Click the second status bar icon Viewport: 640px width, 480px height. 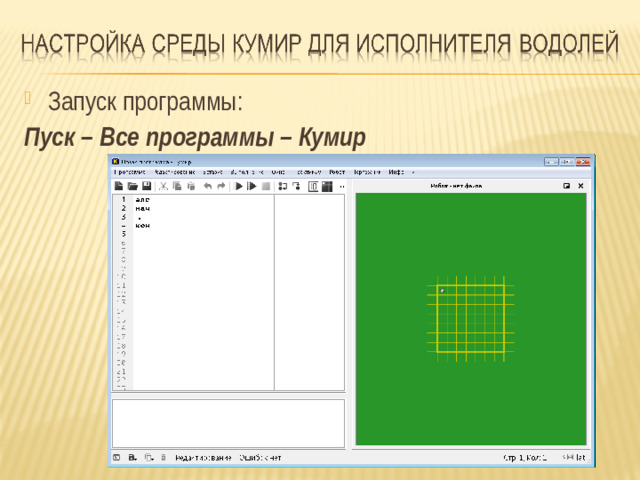click(x=132, y=458)
